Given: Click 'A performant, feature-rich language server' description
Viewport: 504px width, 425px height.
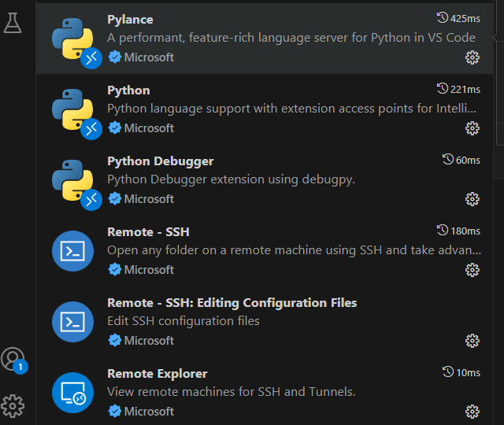Looking at the screenshot, I should [x=291, y=38].
